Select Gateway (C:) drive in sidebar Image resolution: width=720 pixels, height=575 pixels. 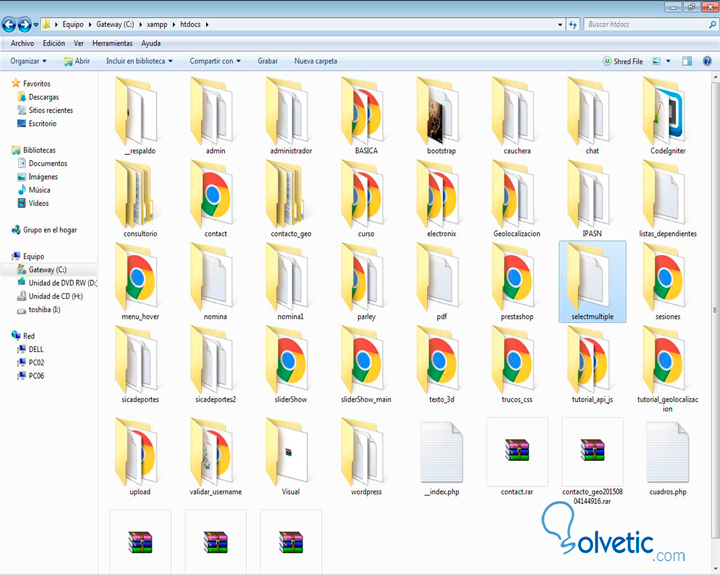[48, 270]
